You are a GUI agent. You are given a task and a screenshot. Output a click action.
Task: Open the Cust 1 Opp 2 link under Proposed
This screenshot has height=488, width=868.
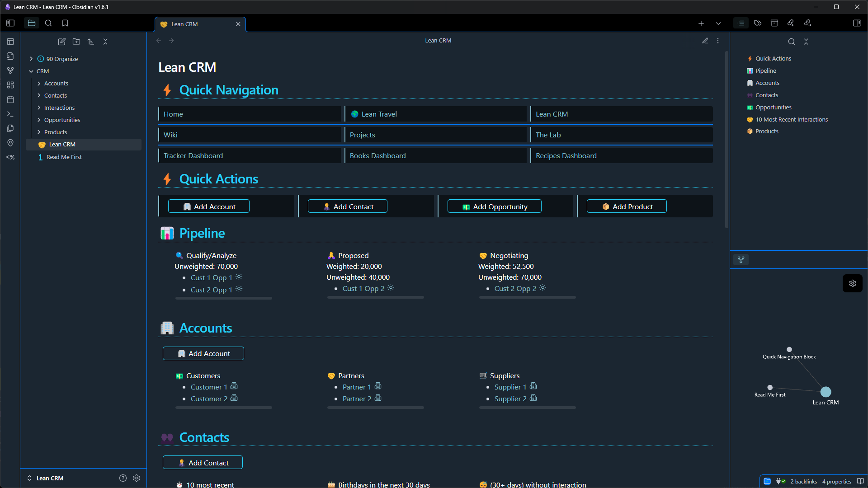point(363,289)
